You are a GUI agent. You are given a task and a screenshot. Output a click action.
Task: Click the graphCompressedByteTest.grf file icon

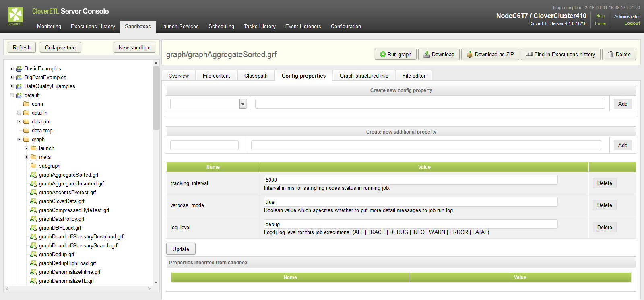pyautogui.click(x=33, y=210)
